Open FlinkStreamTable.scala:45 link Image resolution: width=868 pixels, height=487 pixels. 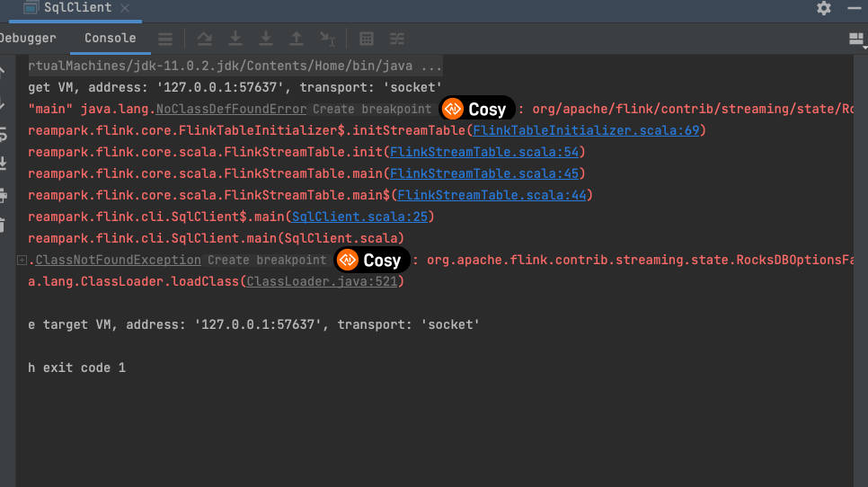tap(483, 173)
